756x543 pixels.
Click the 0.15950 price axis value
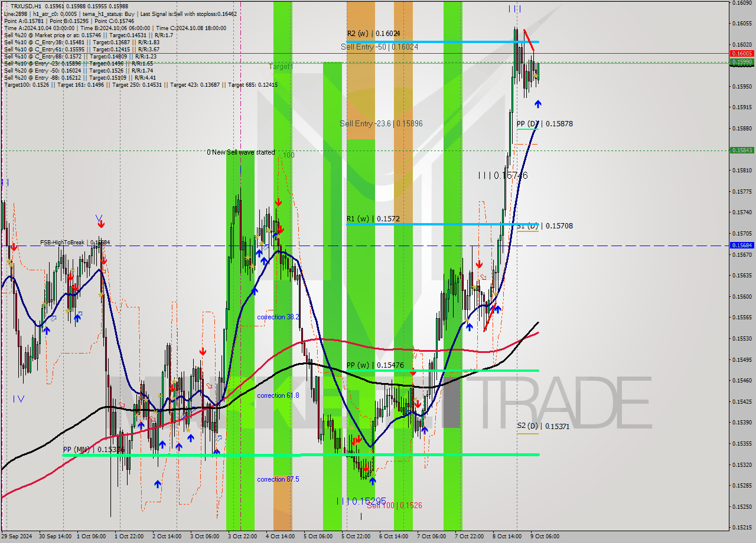pos(742,86)
